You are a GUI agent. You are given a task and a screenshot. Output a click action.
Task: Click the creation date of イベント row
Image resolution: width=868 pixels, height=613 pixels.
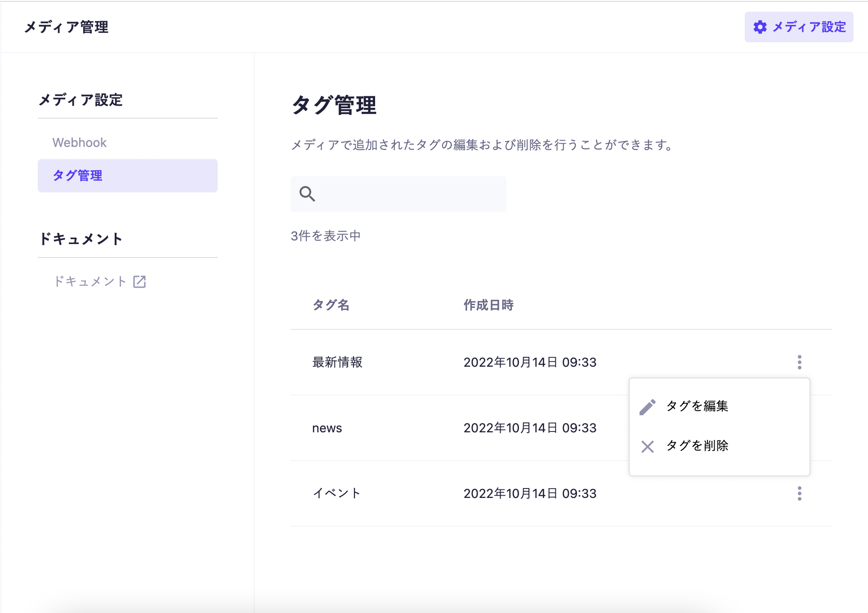point(530,493)
